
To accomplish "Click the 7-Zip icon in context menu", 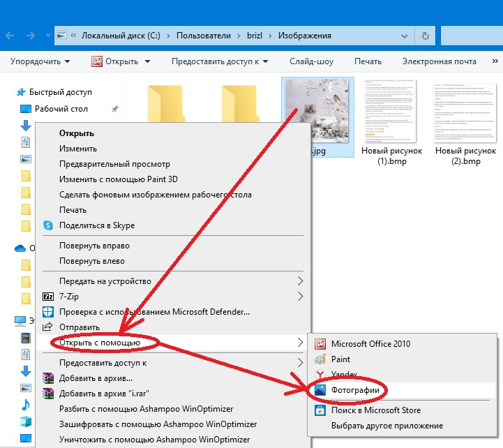I will click(x=48, y=296).
